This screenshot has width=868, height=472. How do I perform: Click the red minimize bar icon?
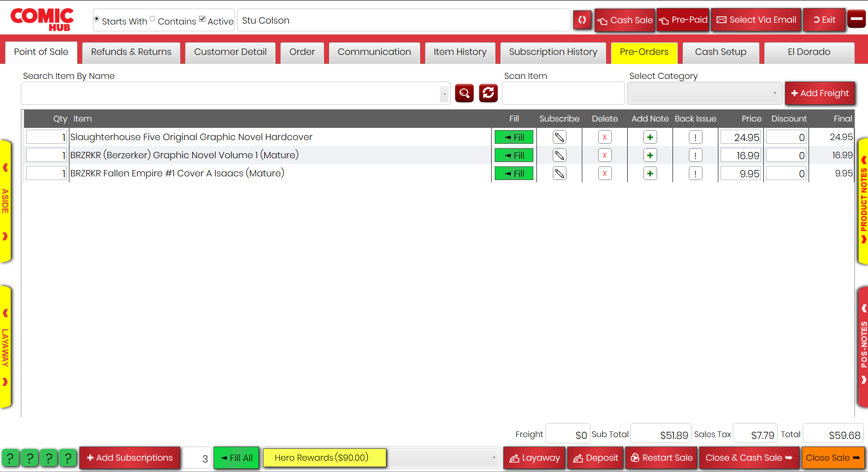857,19
